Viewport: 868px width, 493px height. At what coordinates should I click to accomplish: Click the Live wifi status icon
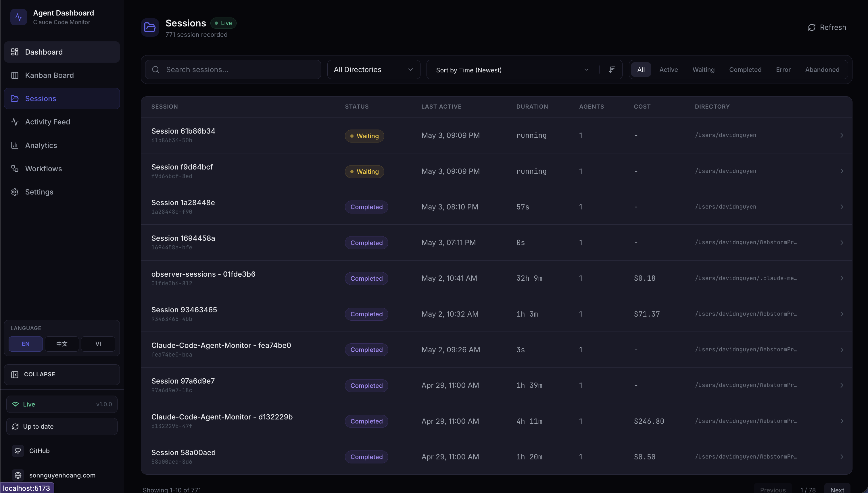tap(15, 404)
